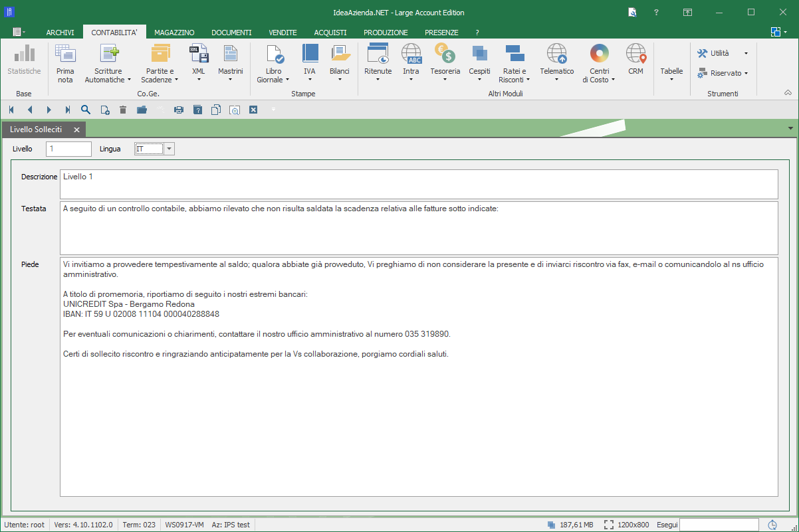Click the help book icon in toolbar
799x532 pixels.
point(197,110)
